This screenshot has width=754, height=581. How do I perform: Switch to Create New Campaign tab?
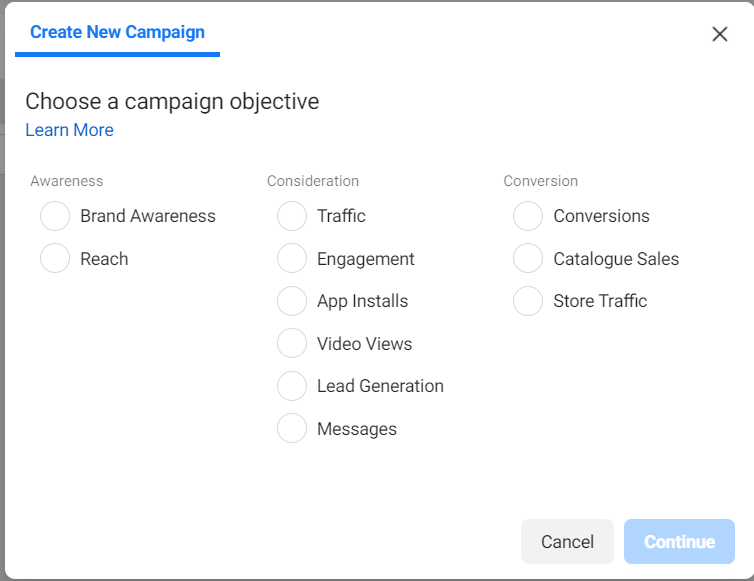117,32
